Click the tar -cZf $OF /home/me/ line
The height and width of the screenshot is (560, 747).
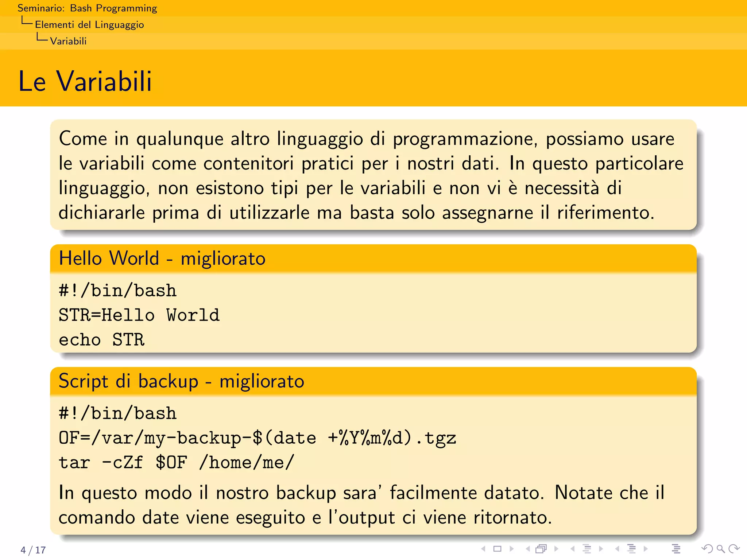click(176, 462)
